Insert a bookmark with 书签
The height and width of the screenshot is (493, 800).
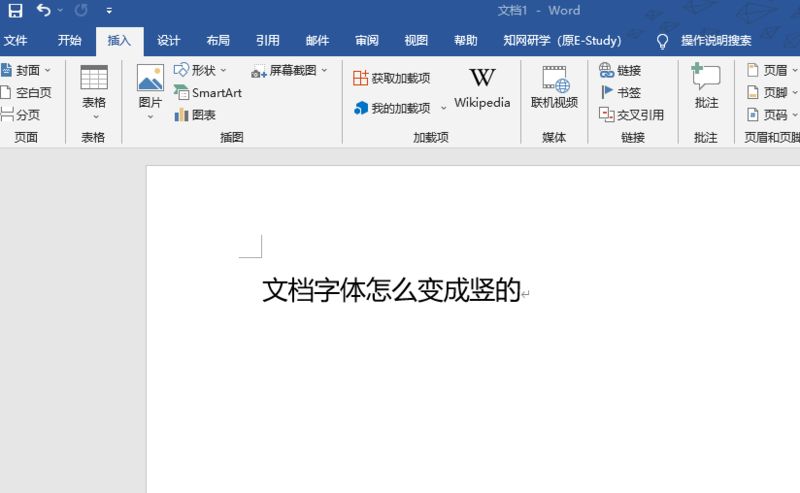pos(620,93)
